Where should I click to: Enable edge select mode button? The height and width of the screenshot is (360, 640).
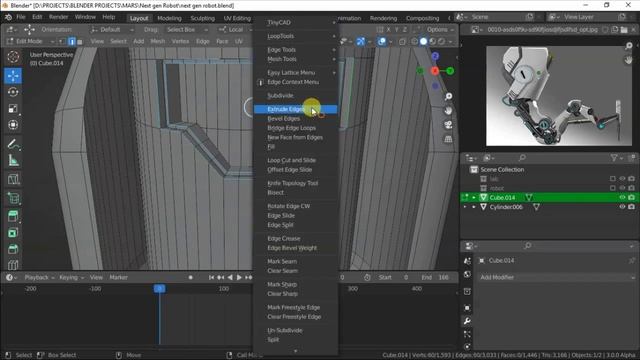click(x=72, y=41)
